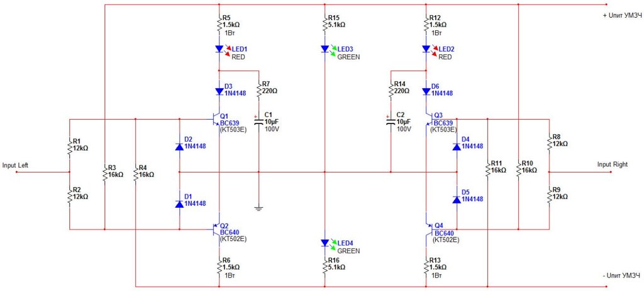Screen dimensions: 644x291
Task: Select resistor R1 12kΩ symbol
Action: 69,147
